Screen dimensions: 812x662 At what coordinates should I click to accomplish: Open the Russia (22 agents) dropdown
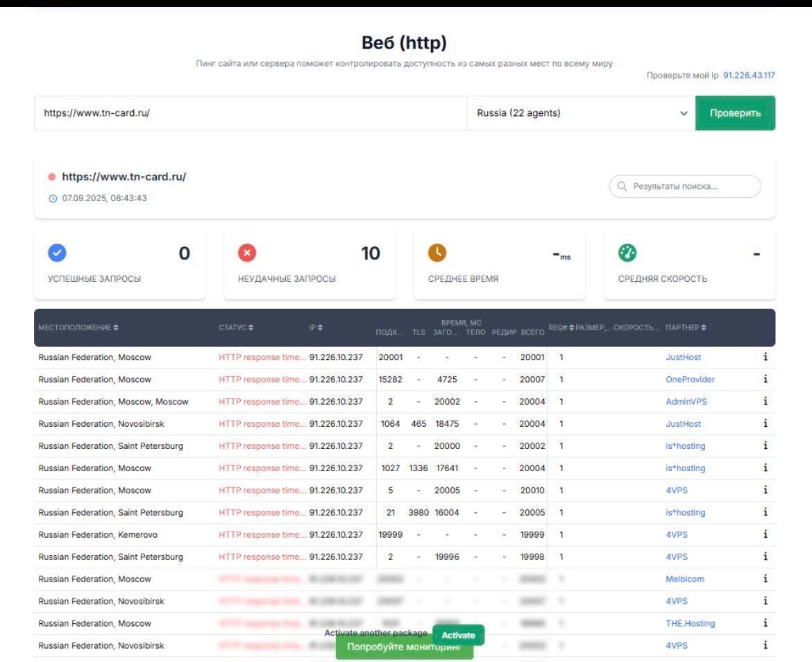[581, 113]
